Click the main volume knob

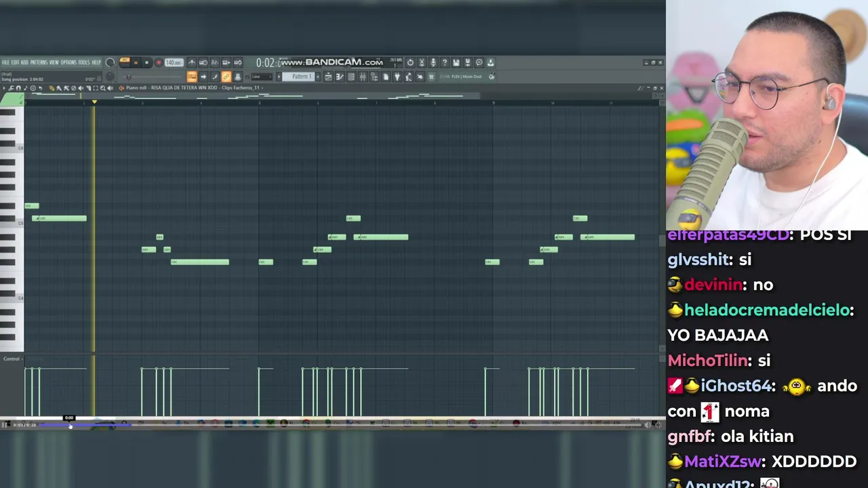pos(110,62)
